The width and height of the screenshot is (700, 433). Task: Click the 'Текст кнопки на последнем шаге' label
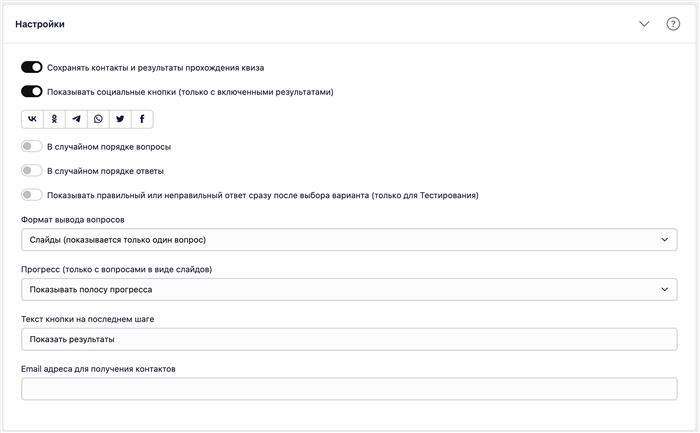[x=88, y=319]
